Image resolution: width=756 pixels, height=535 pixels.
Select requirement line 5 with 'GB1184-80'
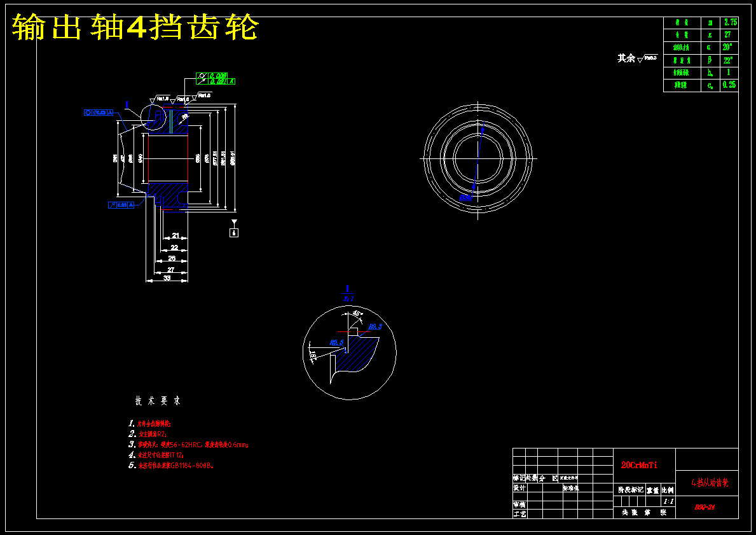pyautogui.click(x=170, y=466)
